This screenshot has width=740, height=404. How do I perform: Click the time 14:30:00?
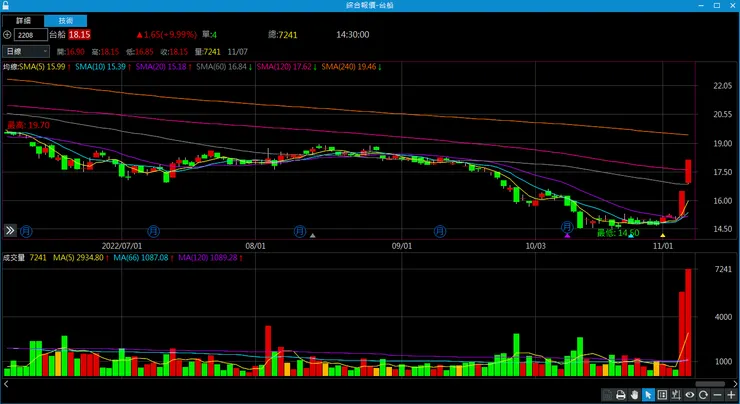click(x=353, y=34)
